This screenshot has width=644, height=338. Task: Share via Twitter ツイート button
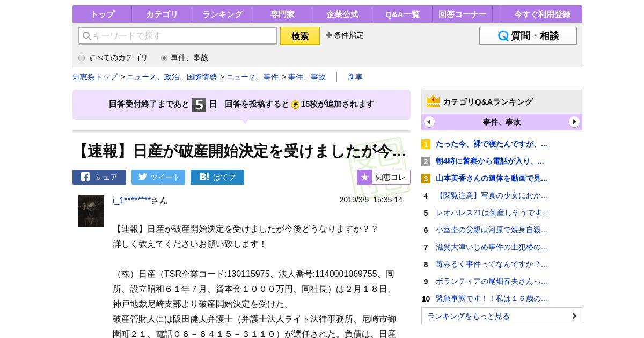(158, 177)
